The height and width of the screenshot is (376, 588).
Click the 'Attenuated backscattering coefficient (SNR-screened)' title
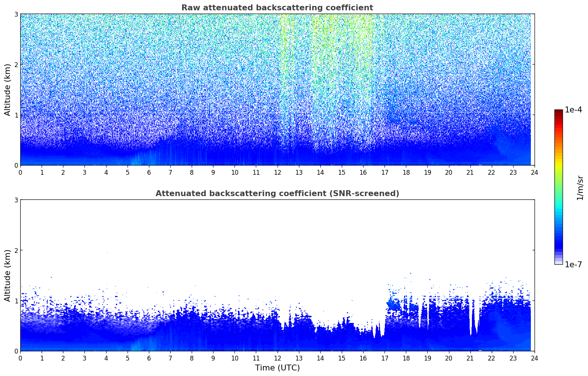click(x=277, y=194)
